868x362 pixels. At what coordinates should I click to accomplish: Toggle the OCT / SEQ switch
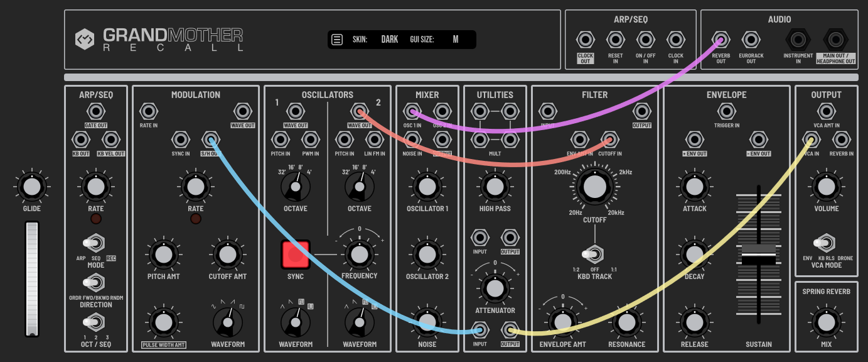[95, 322]
